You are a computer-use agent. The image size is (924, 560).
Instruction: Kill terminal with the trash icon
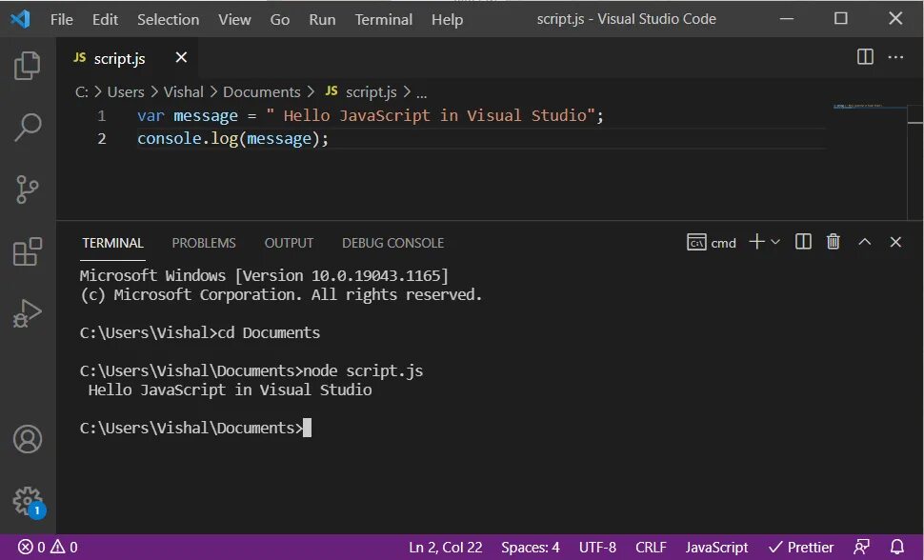point(834,242)
